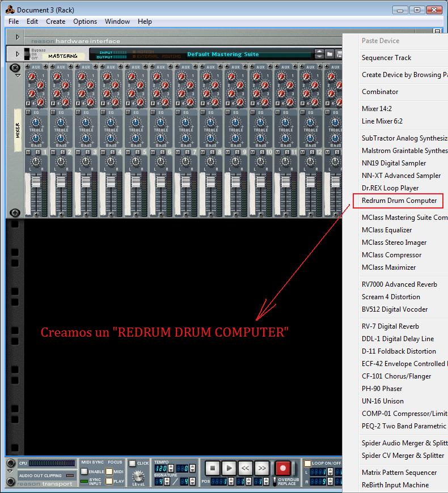The image size is (448, 493).
Task: Flip the Overdub/Replace switch
Action: coord(274,481)
